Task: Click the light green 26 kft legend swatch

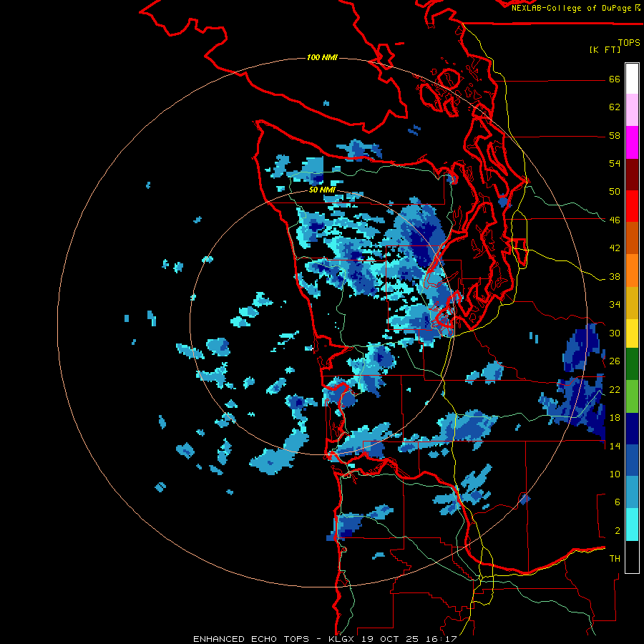Action: point(632,396)
